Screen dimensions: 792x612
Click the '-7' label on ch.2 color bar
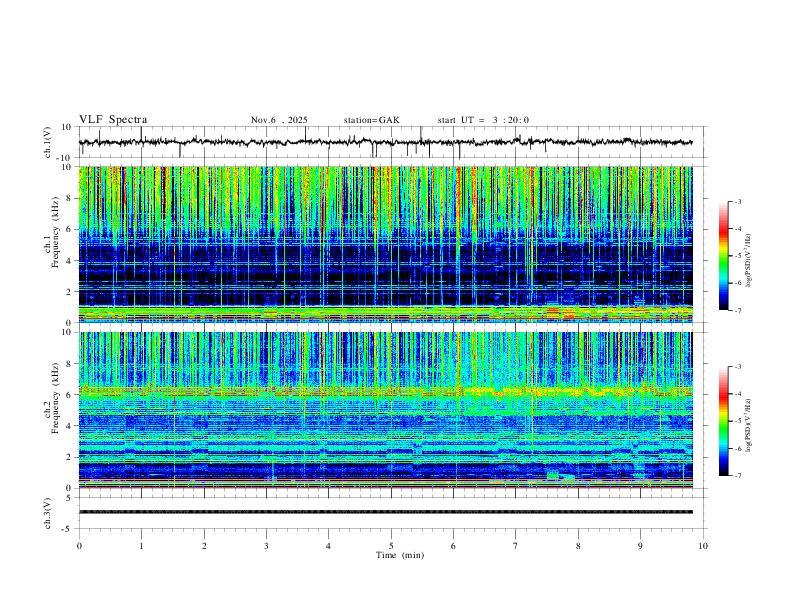[738, 476]
